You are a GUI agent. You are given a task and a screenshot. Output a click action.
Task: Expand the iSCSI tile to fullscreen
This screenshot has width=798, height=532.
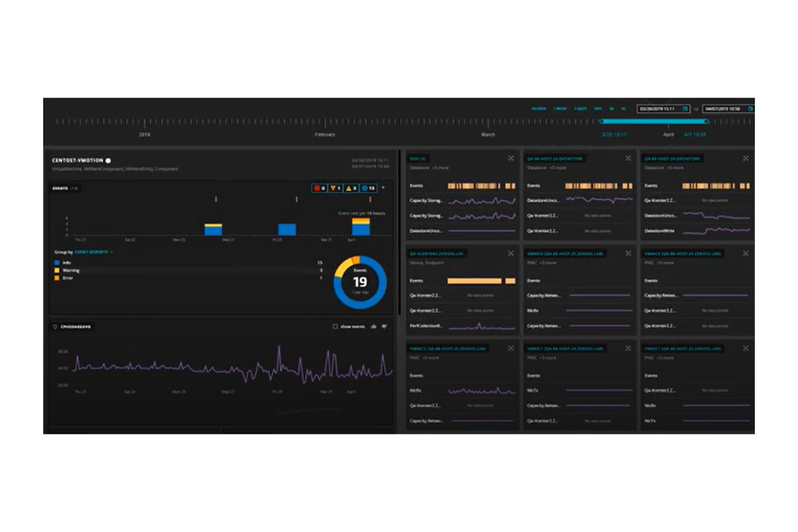[510, 158]
